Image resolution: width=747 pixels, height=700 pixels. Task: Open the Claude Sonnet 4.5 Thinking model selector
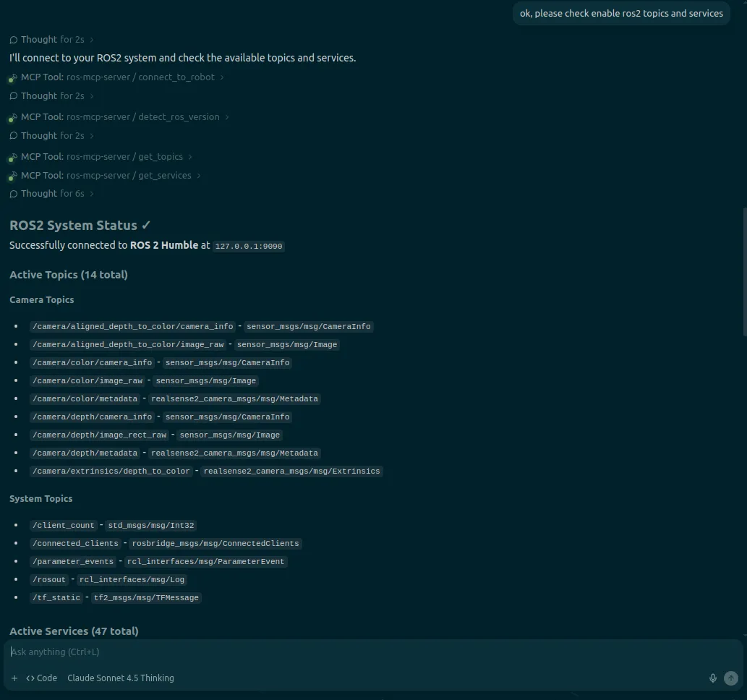coord(120,678)
